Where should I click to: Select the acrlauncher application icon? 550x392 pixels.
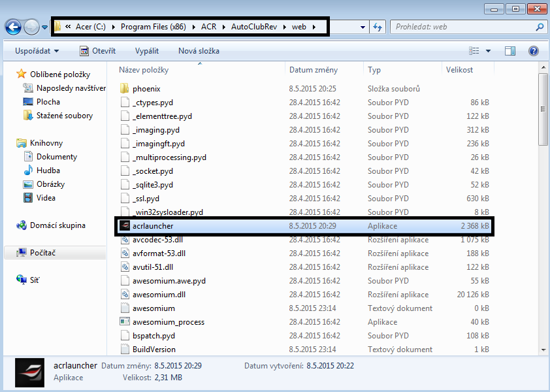(x=125, y=226)
